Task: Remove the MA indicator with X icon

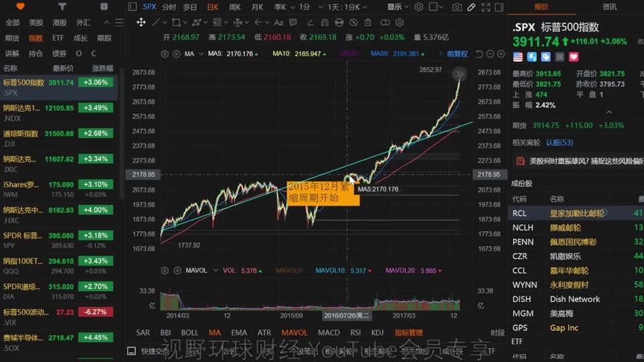Action: pos(176,54)
